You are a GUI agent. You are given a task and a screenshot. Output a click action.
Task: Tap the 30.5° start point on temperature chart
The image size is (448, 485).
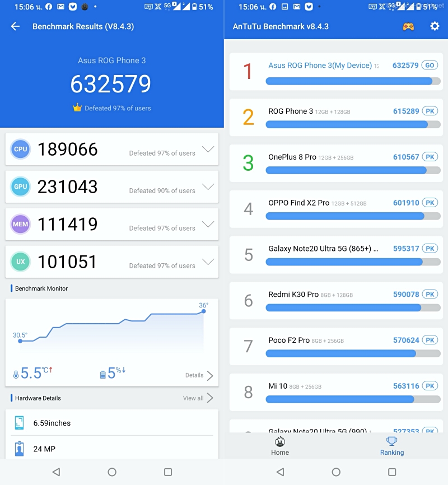[20, 341]
